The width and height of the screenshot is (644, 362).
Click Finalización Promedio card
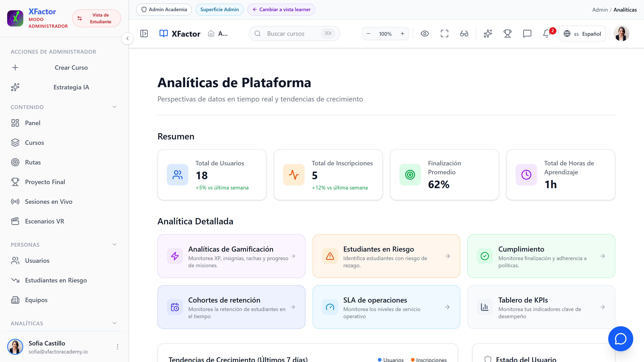[x=445, y=175]
